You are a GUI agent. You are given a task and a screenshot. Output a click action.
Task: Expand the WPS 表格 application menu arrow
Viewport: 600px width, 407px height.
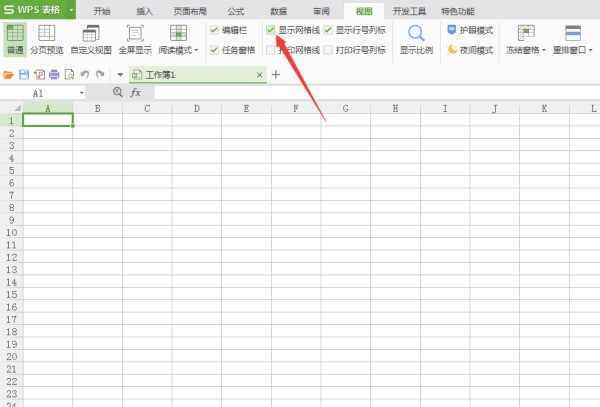tap(71, 10)
